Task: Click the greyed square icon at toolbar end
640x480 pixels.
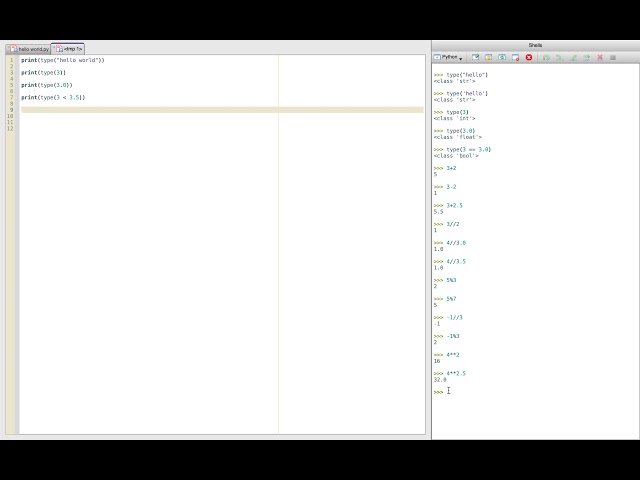Action: (x=613, y=58)
